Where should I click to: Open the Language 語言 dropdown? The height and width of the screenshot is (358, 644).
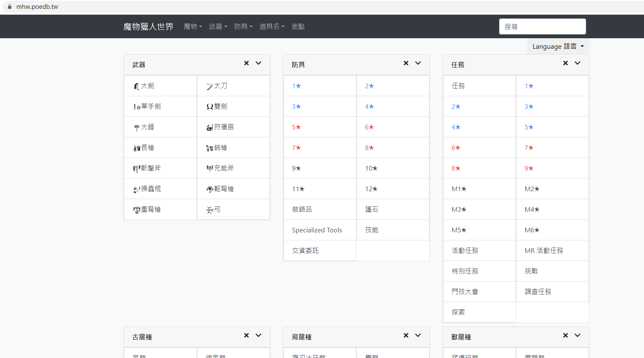tap(558, 46)
